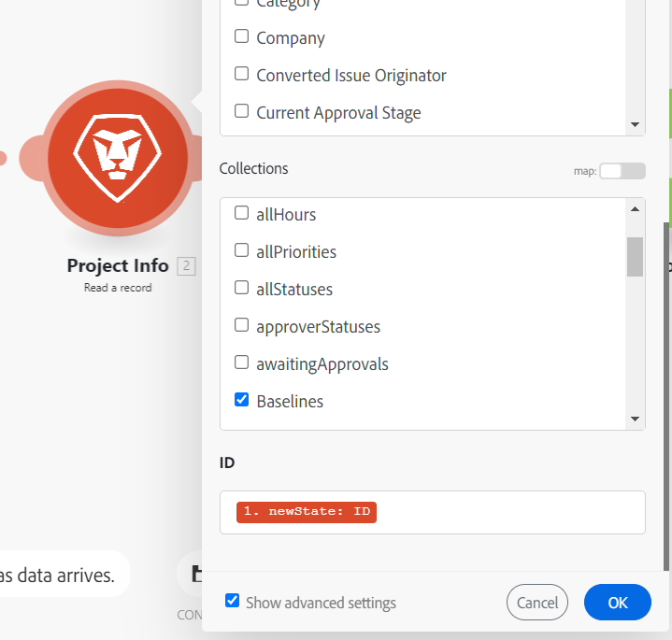The height and width of the screenshot is (640, 672).
Task: Click the Collections list scroll-down arrow
Action: [635, 420]
